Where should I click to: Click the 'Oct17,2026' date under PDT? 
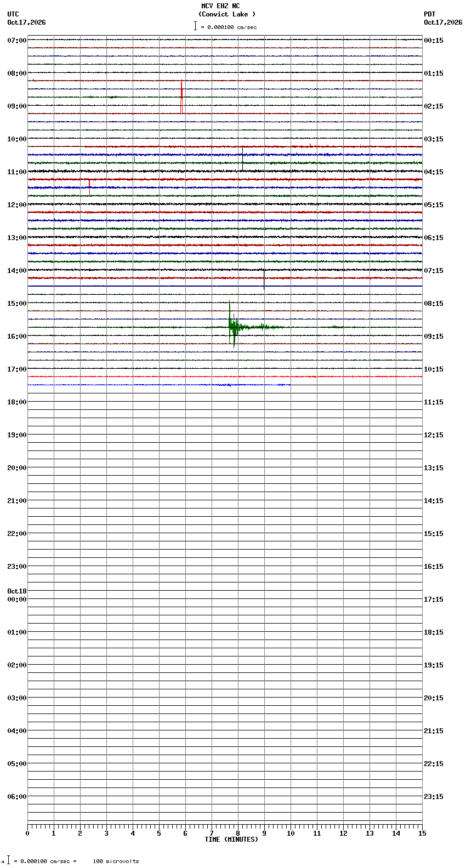(x=443, y=22)
